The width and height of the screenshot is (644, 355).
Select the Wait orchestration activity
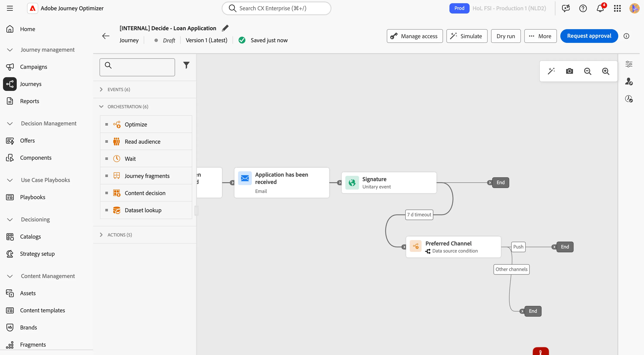[146, 159]
